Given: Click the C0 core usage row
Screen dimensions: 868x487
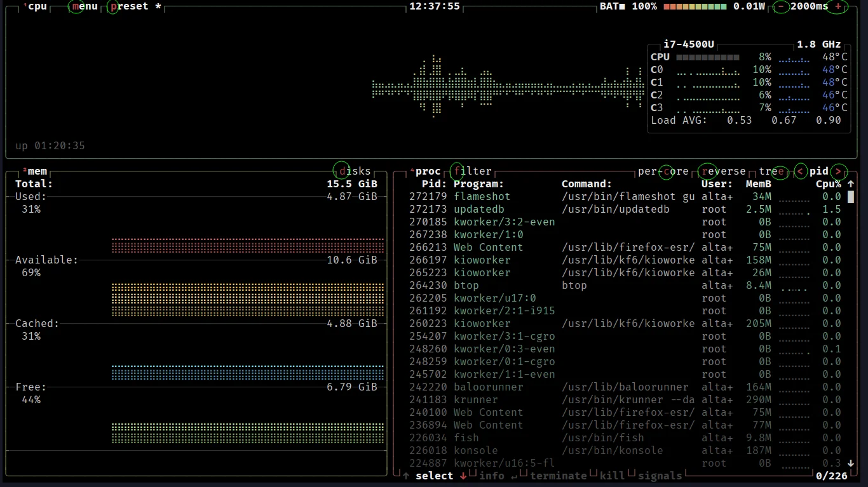Looking at the screenshot, I should coord(749,70).
